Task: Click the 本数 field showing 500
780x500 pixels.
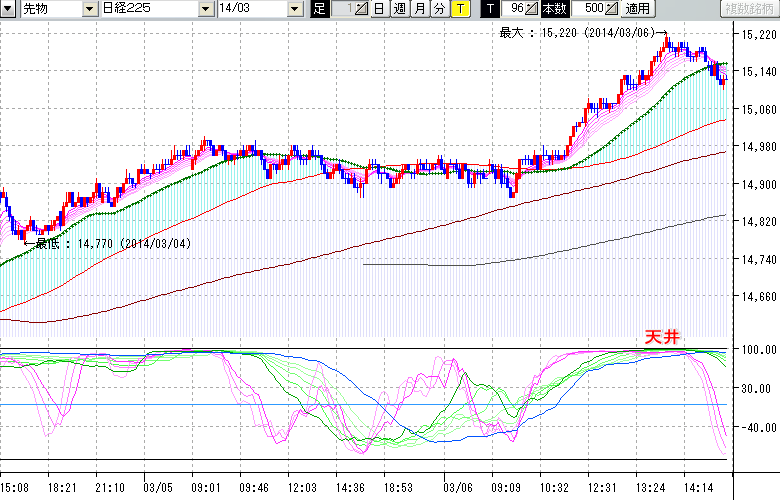Action: pyautogui.click(x=590, y=9)
